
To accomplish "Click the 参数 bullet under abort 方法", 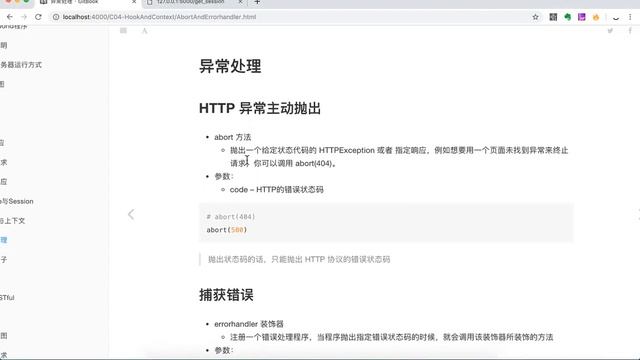I will coord(224,176).
